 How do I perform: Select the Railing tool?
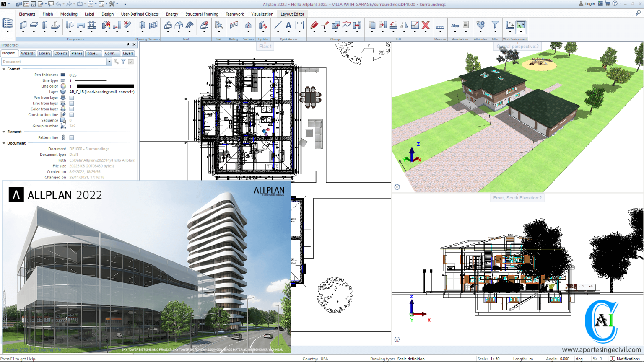[234, 25]
